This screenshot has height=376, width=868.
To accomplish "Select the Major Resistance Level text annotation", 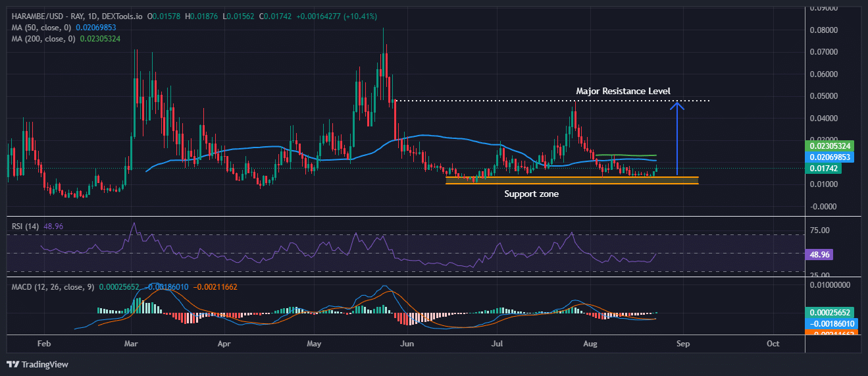I will 623,91.
